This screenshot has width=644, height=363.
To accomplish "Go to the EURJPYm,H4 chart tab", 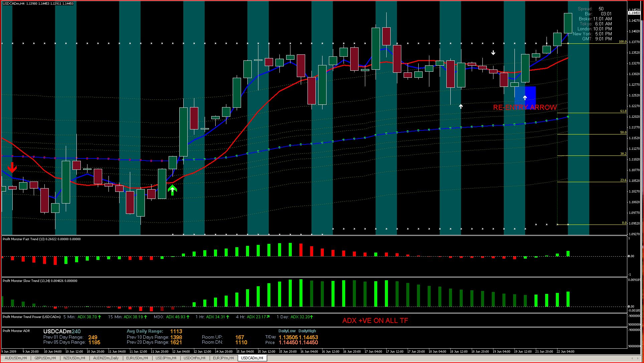I will 223,358.
